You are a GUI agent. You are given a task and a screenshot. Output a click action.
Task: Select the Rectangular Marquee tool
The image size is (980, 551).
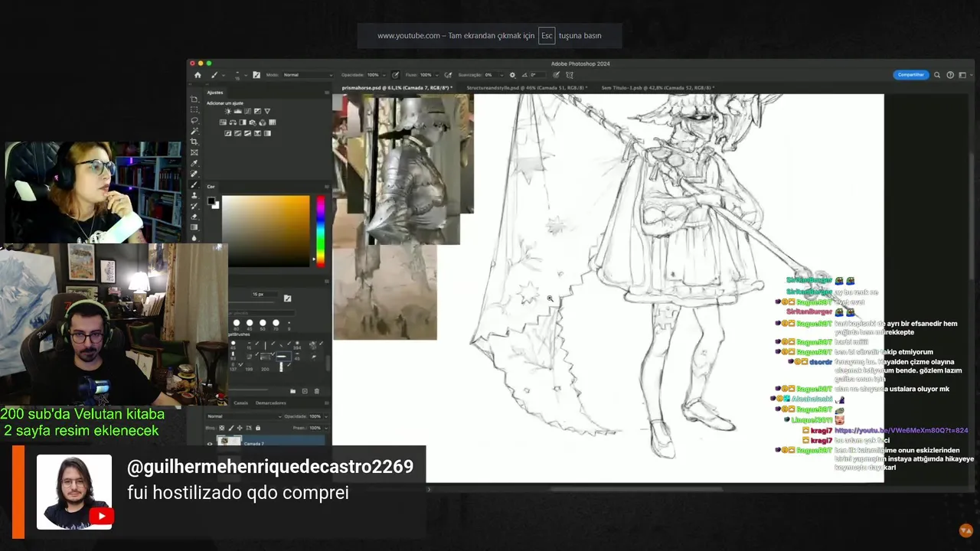[x=194, y=109]
